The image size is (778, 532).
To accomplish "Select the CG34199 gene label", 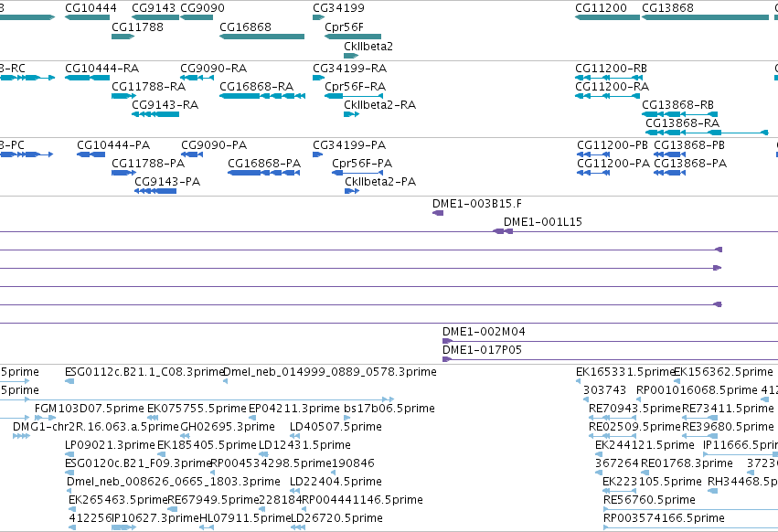I will pyautogui.click(x=338, y=8).
